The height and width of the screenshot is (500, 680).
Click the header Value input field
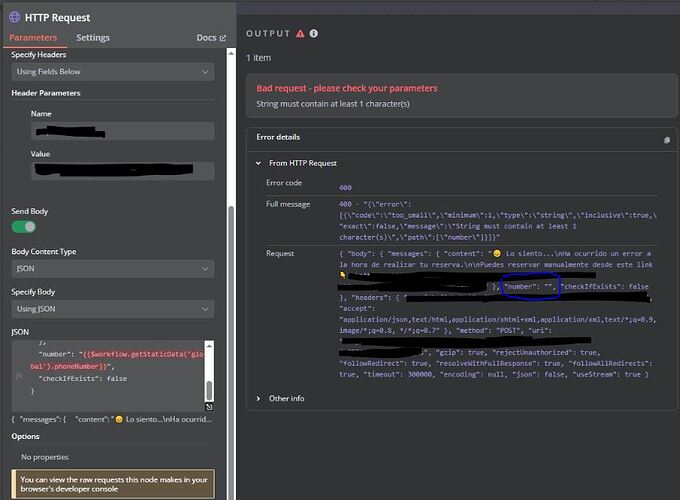(123, 171)
